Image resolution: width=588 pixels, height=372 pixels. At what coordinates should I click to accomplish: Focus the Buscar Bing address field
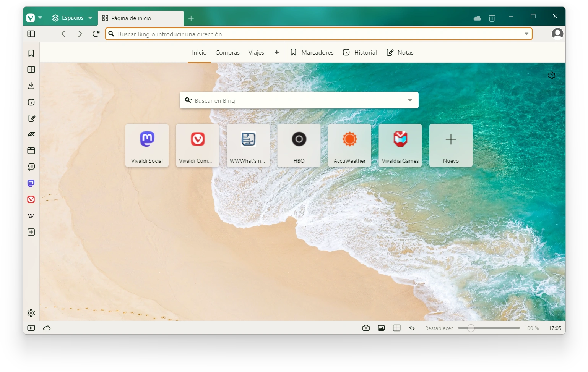tap(319, 34)
